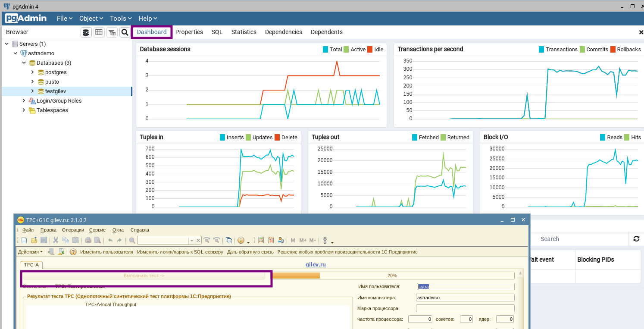Image resolution: width=644 pixels, height=329 pixels.
Task: Select the postgres database row
Action: tap(67, 72)
